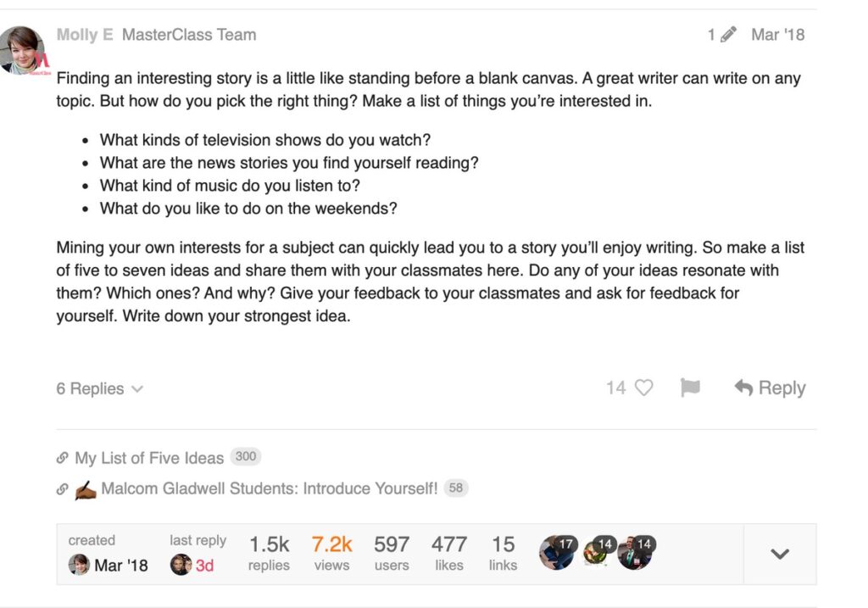Click the Molly E username

(x=85, y=35)
